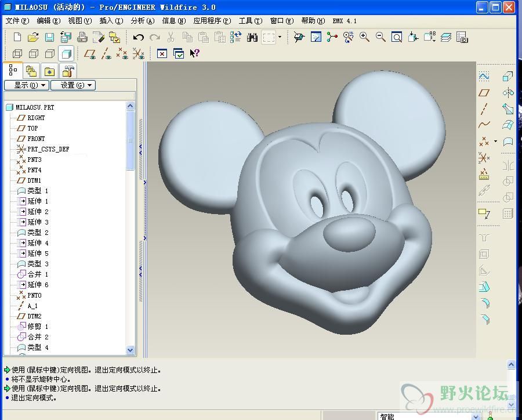Toggle datum points visibility
Screen dimensions: 522x420
(122, 53)
